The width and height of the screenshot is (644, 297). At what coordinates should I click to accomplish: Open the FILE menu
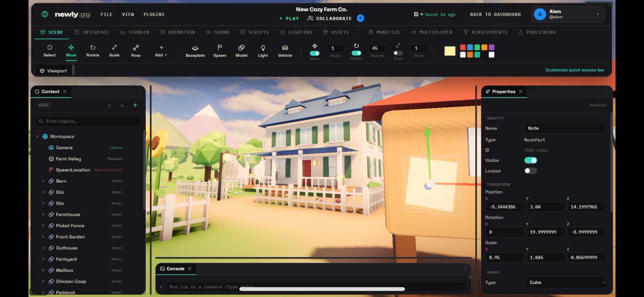point(107,14)
